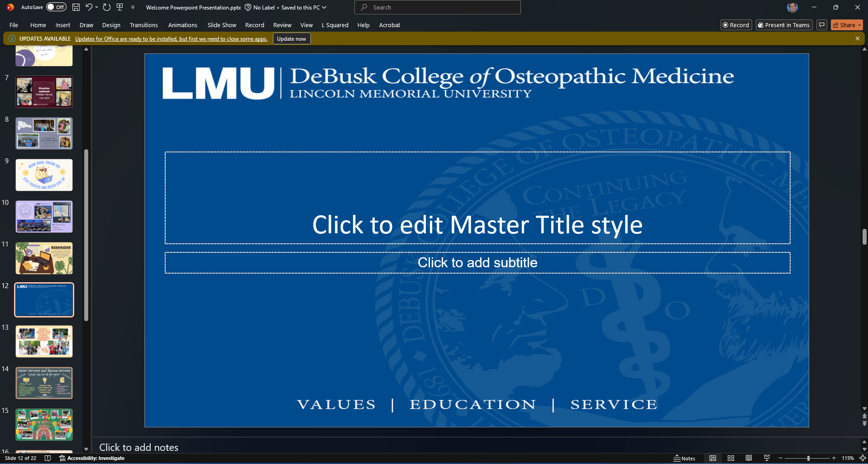The image size is (868, 464).
Task: Redo the last action
Action: [x=107, y=7]
